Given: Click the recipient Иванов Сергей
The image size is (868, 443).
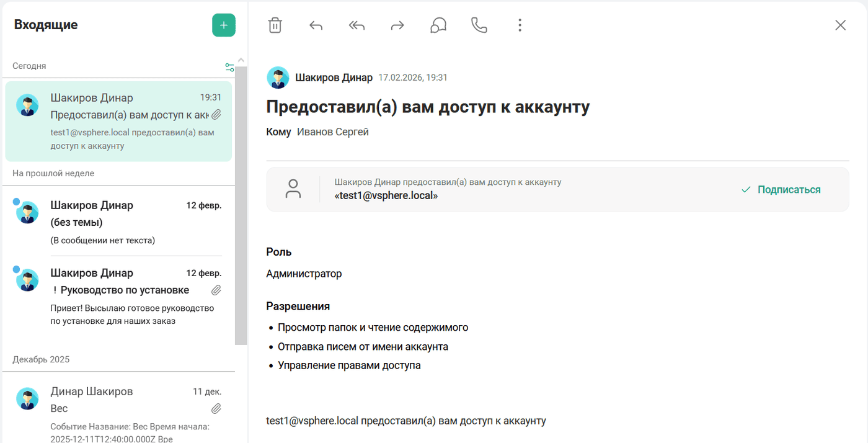Looking at the screenshot, I should (333, 132).
